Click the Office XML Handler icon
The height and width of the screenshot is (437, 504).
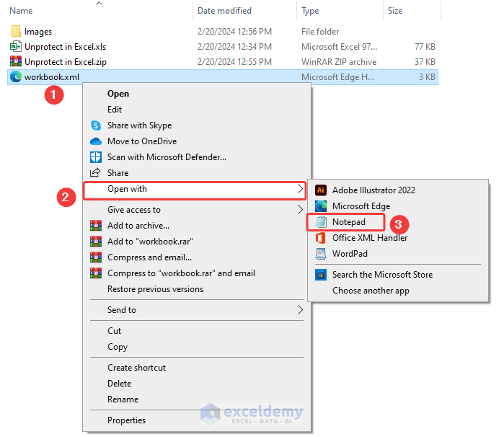click(320, 238)
